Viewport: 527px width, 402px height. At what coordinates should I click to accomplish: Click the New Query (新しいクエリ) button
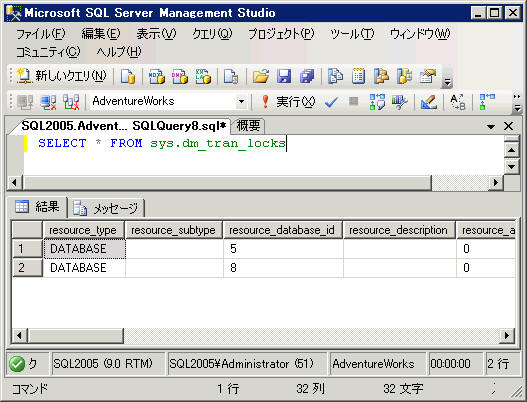pos(62,76)
